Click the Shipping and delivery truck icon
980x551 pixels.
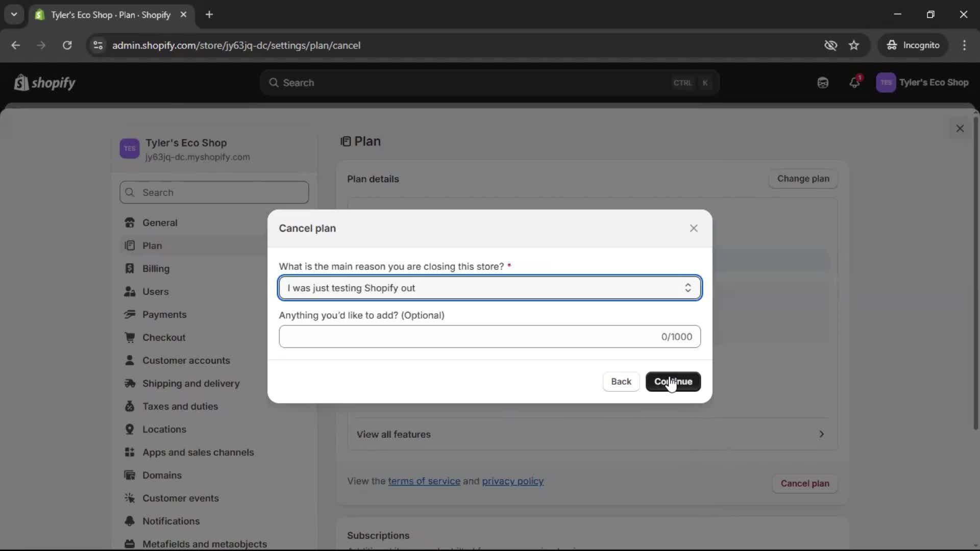(130, 384)
